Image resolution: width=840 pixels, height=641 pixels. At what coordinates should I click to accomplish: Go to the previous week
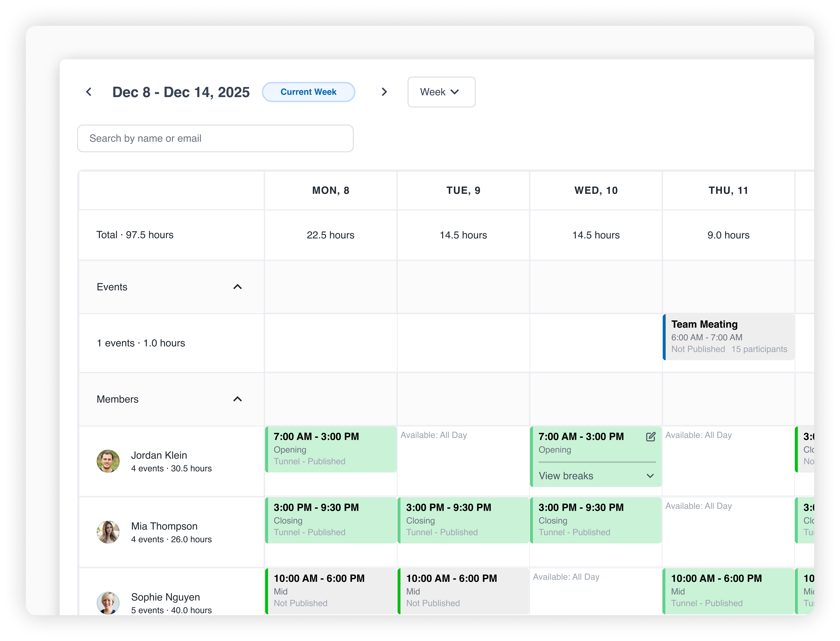click(89, 92)
